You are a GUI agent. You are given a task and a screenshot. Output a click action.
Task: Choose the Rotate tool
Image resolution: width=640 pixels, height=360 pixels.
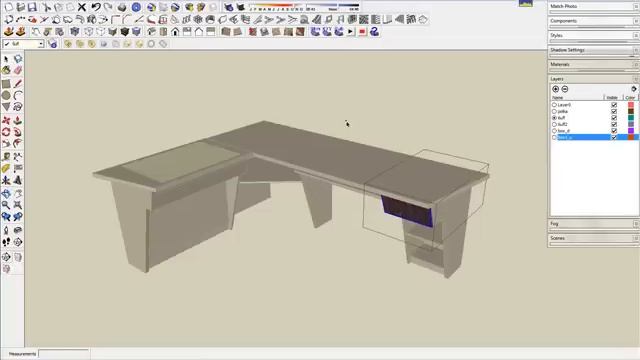coord(6,132)
